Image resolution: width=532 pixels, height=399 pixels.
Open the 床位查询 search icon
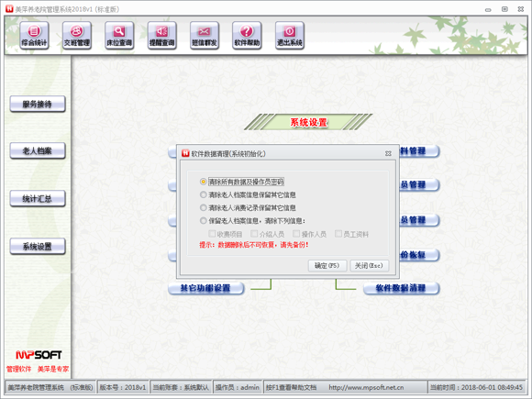click(119, 35)
